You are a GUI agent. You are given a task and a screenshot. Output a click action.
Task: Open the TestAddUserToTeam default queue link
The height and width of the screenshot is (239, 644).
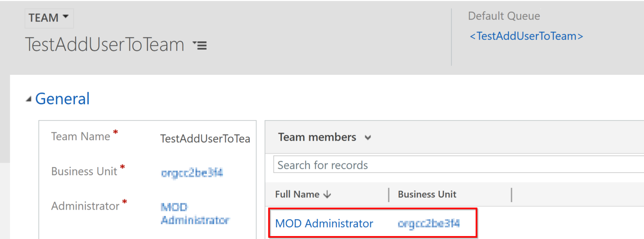pyautogui.click(x=526, y=36)
